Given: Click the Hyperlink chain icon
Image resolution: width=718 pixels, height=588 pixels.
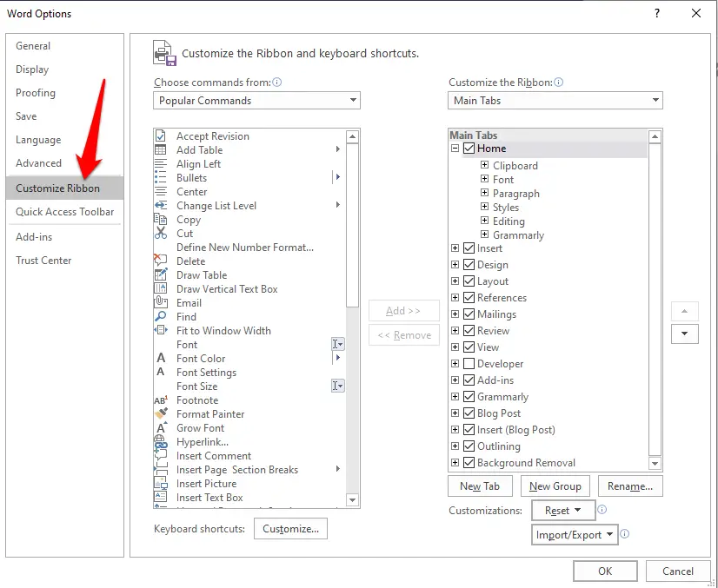Looking at the screenshot, I should tap(160, 442).
